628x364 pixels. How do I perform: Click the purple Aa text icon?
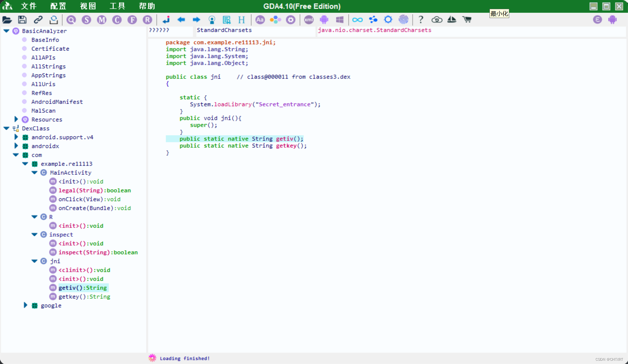(x=260, y=20)
